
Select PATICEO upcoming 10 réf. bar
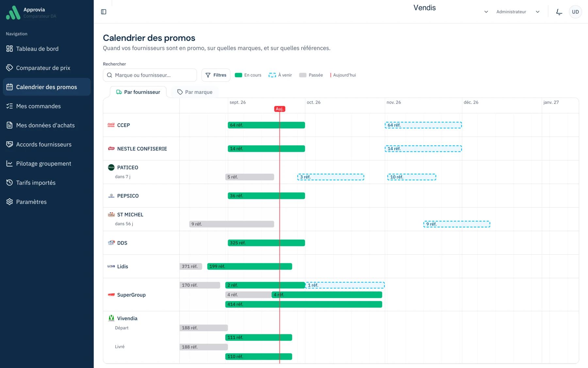click(x=412, y=177)
